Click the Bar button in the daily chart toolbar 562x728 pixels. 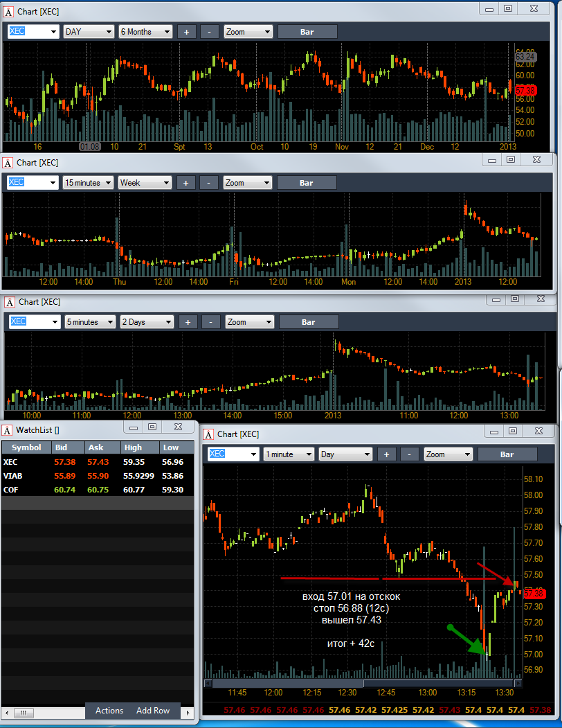coord(307,32)
